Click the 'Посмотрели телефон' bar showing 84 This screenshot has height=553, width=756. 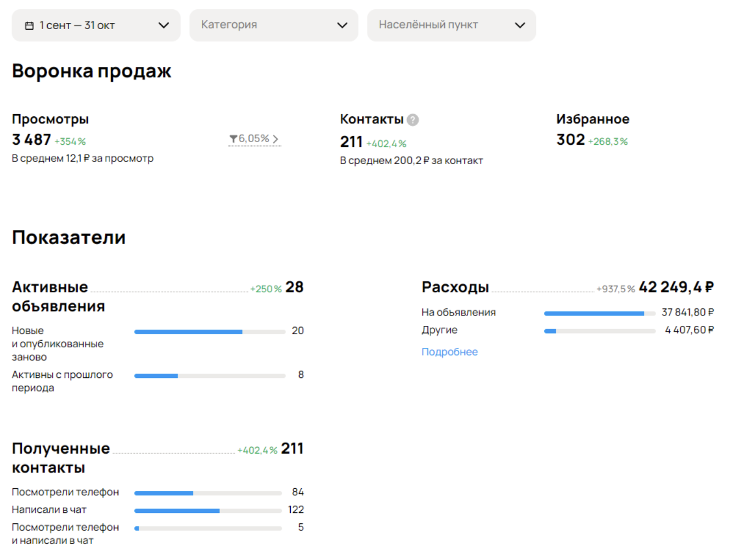(207, 493)
